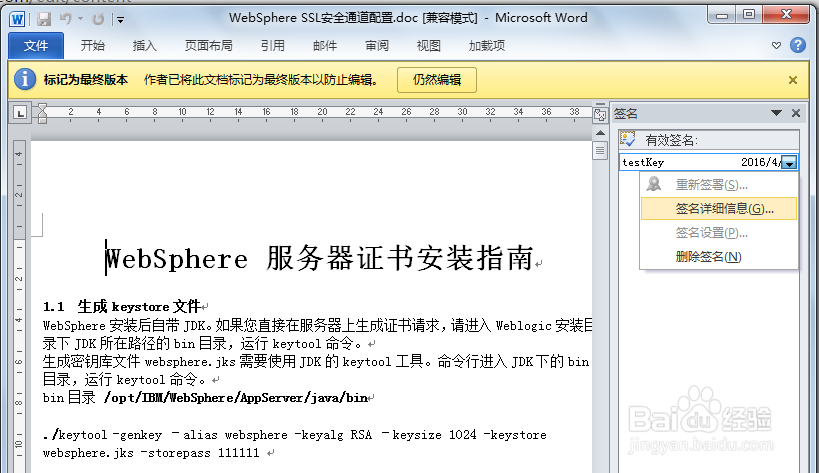The width and height of the screenshot is (819, 473).
Task: Open the 加载项 Add-ins tab
Action: coord(486,46)
